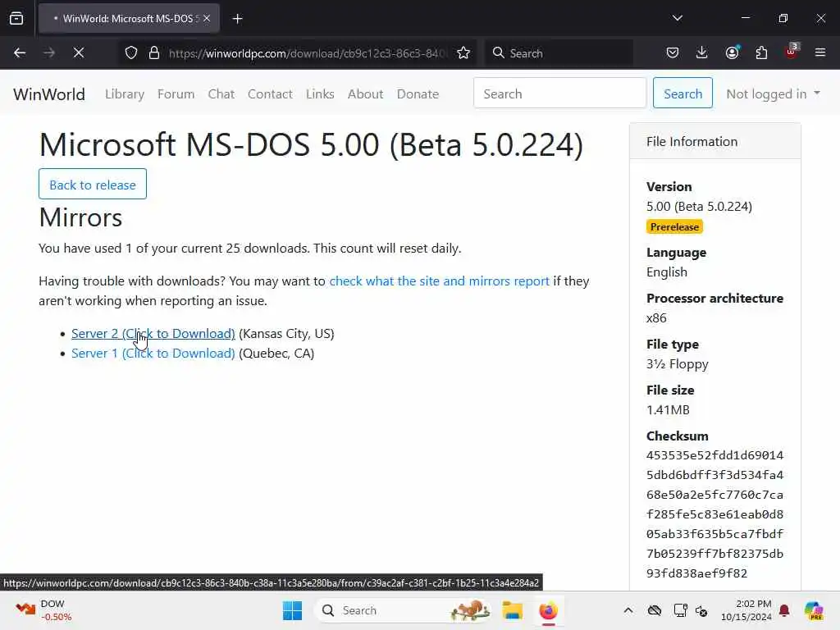This screenshot has height=630, width=840.
Task: Go to the WinWorld home logo
Action: coord(48,94)
